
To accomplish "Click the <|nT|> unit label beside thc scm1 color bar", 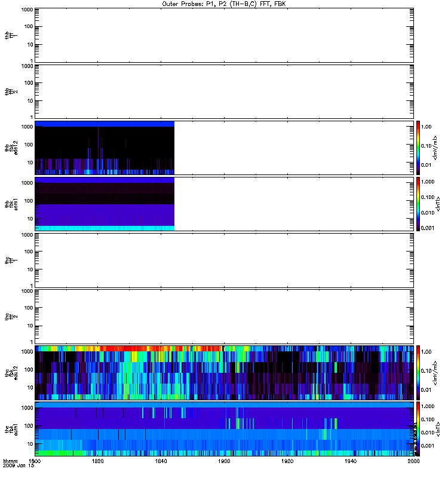I will click(x=438, y=429).
